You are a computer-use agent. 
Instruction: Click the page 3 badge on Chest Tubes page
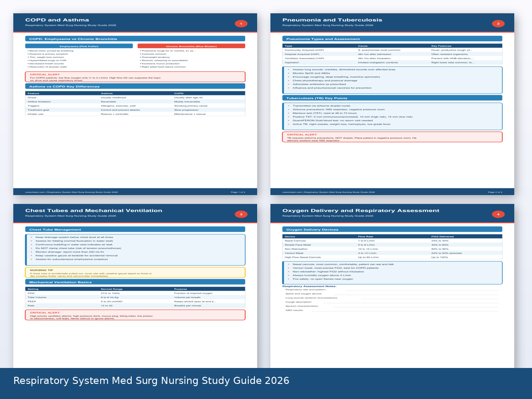[241, 214]
